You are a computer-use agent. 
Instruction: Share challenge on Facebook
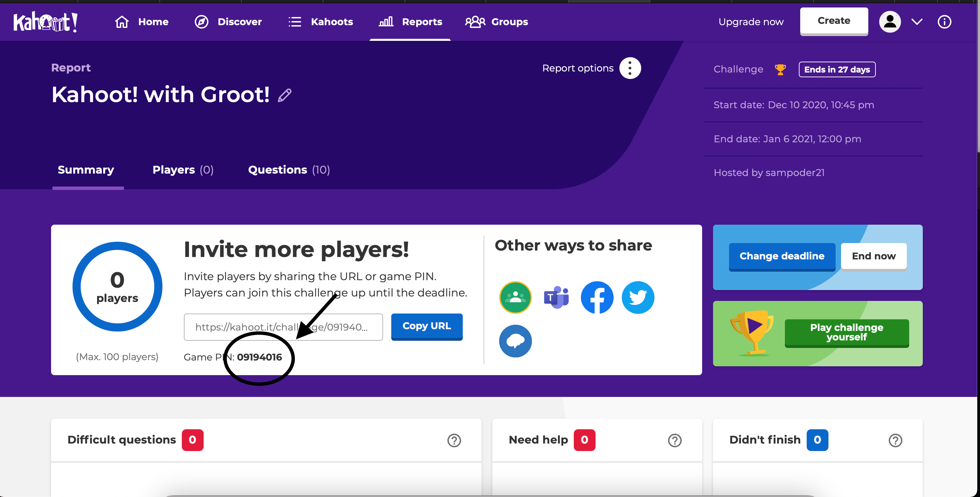click(597, 298)
